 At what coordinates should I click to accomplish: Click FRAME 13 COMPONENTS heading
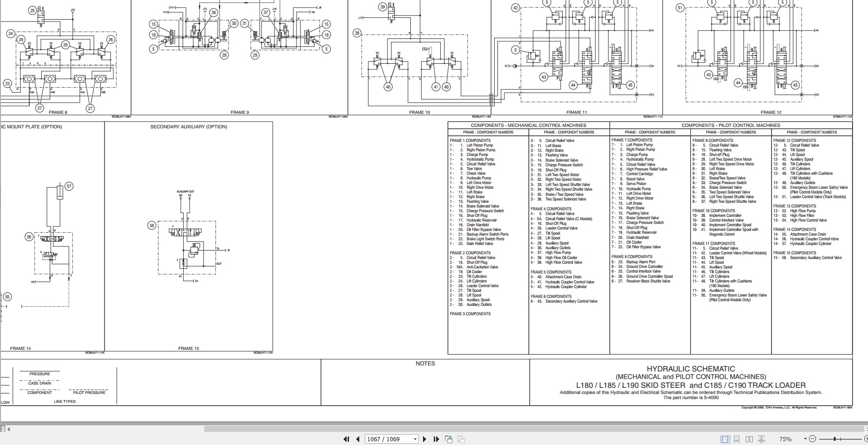(794, 206)
